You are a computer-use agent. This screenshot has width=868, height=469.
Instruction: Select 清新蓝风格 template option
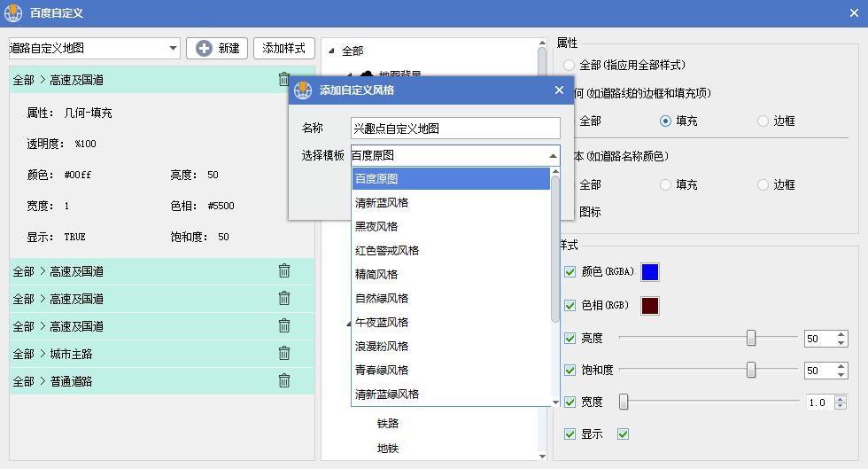(x=451, y=203)
